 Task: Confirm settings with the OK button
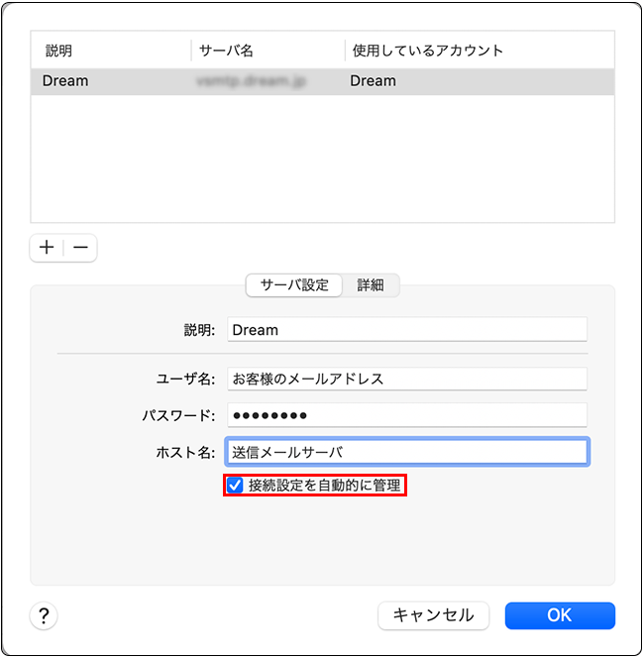559,615
